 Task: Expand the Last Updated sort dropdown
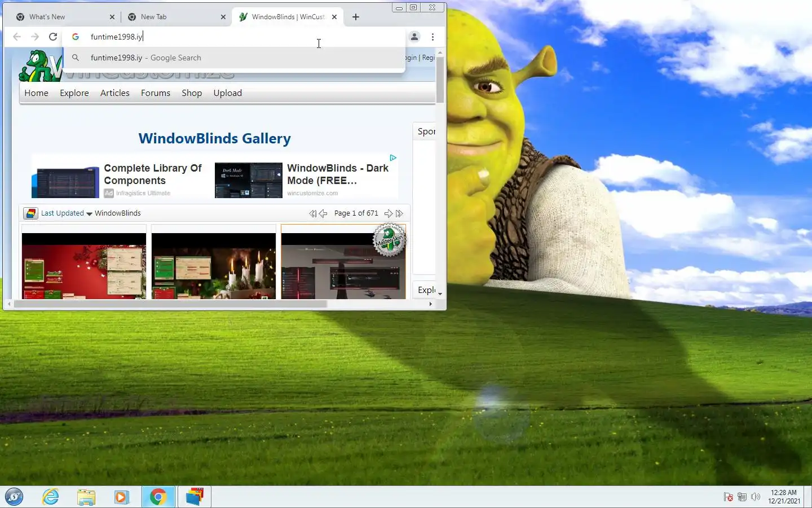pyautogui.click(x=67, y=213)
